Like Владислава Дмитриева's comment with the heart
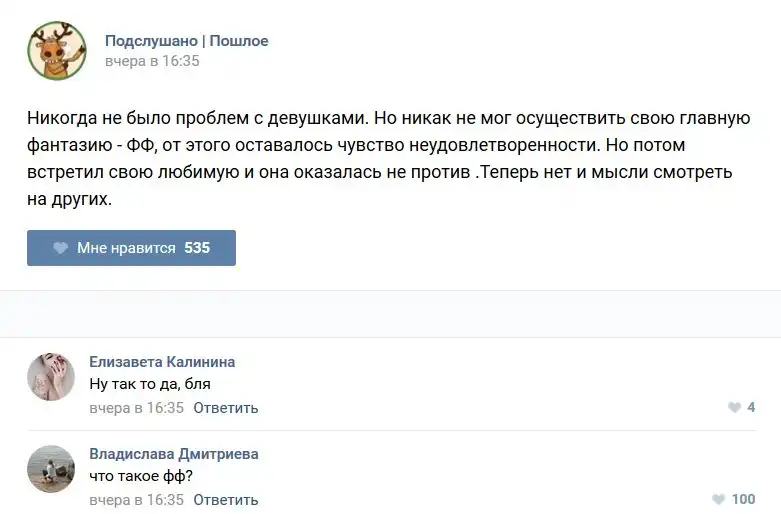The height and width of the screenshot is (514, 781). [718, 500]
